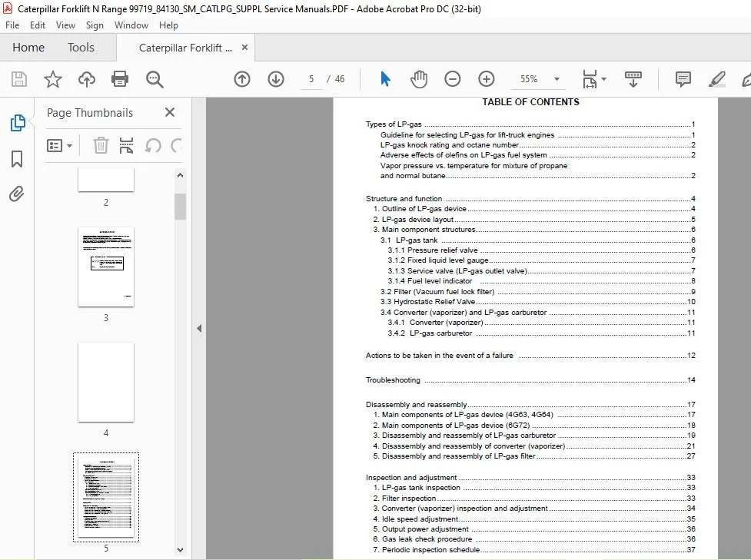The image size is (751, 560).
Task: Open the 55% zoom level dropdown
Action: click(x=557, y=79)
